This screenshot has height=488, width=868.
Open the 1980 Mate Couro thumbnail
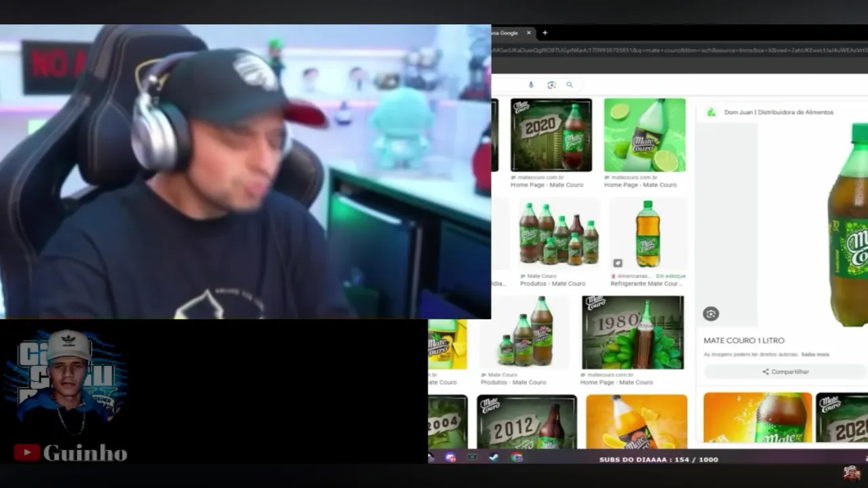[633, 332]
